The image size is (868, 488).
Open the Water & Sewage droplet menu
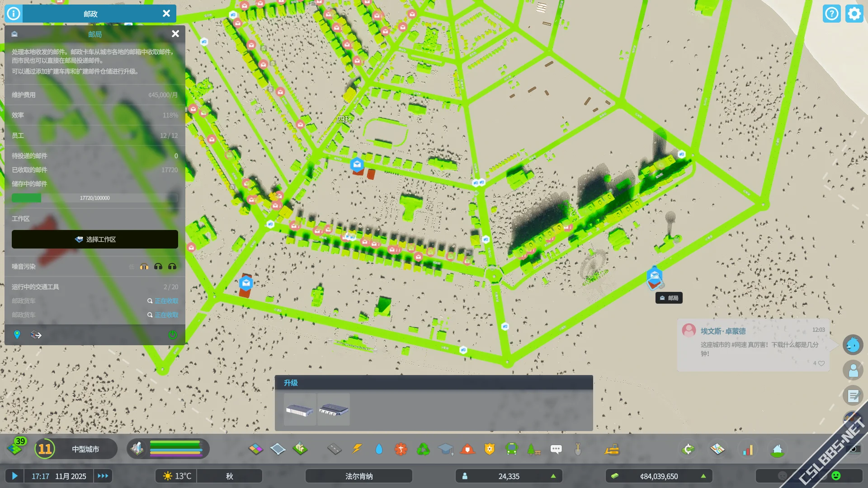point(379,449)
